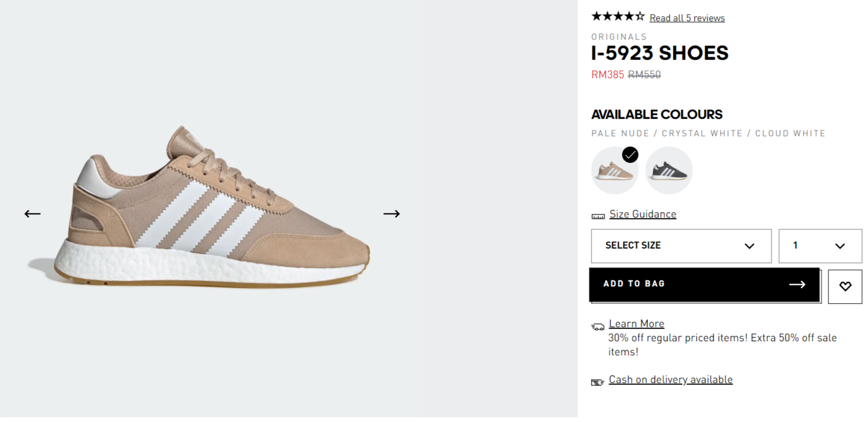Click the star rating icons
Screen dimensions: 868x422
click(x=618, y=16)
